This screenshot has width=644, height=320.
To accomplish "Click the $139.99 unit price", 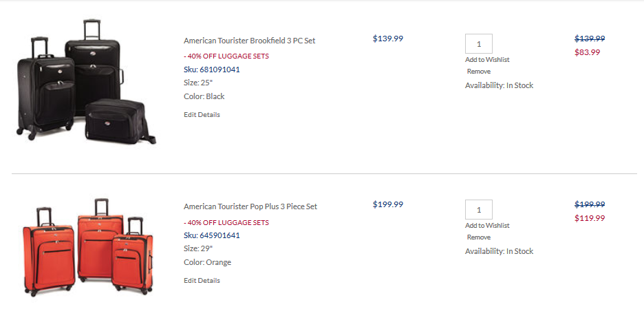I will [388, 39].
